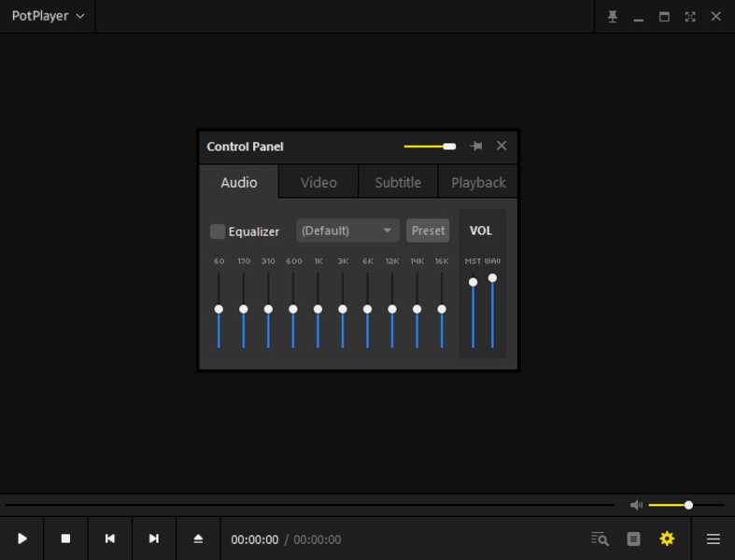Screen dimensions: 735x560
Task: Mute audio via the speaker icon
Action: 636,505
